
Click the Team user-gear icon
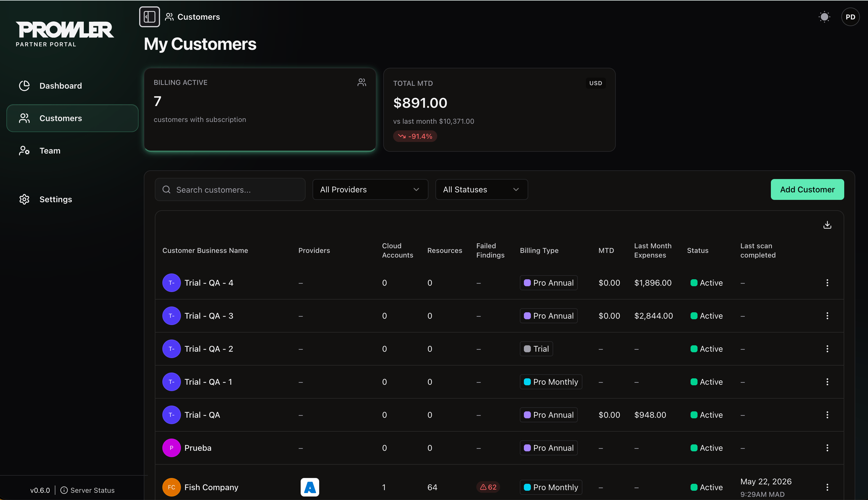point(24,151)
